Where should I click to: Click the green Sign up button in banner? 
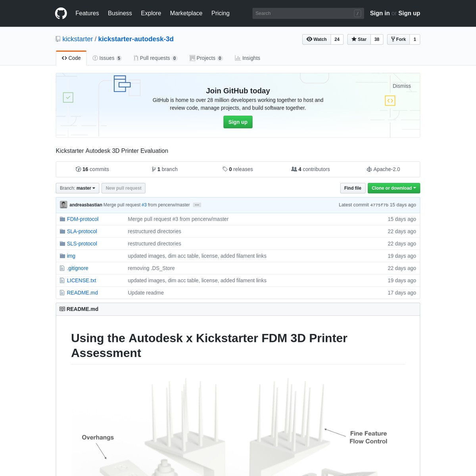[238, 122]
